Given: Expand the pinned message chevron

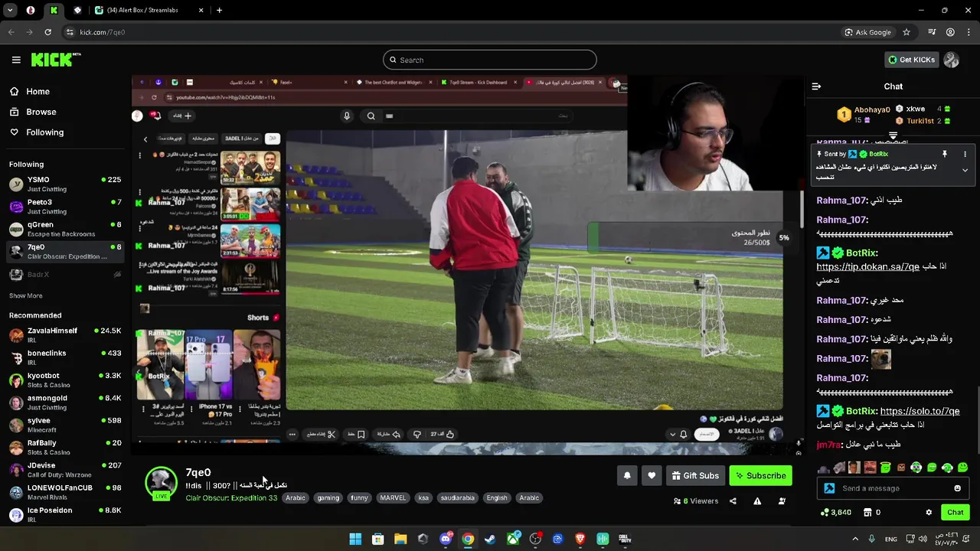Looking at the screenshot, I should click(965, 170).
